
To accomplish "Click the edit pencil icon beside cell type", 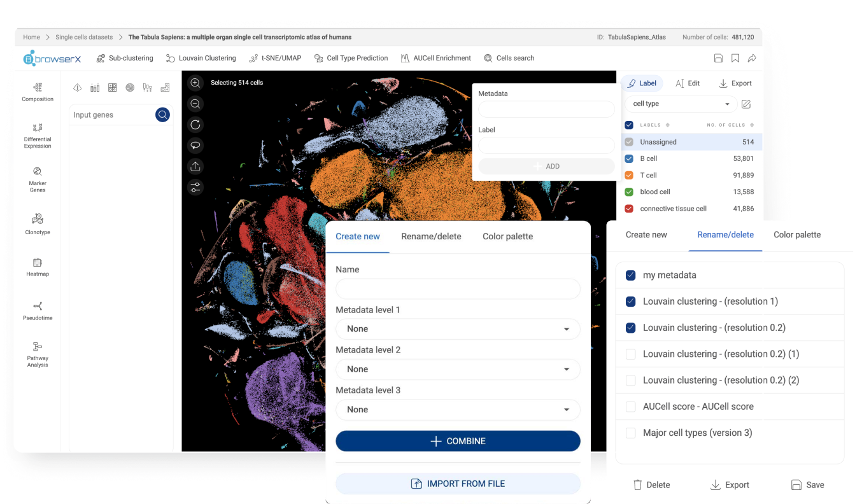I will click(x=746, y=104).
